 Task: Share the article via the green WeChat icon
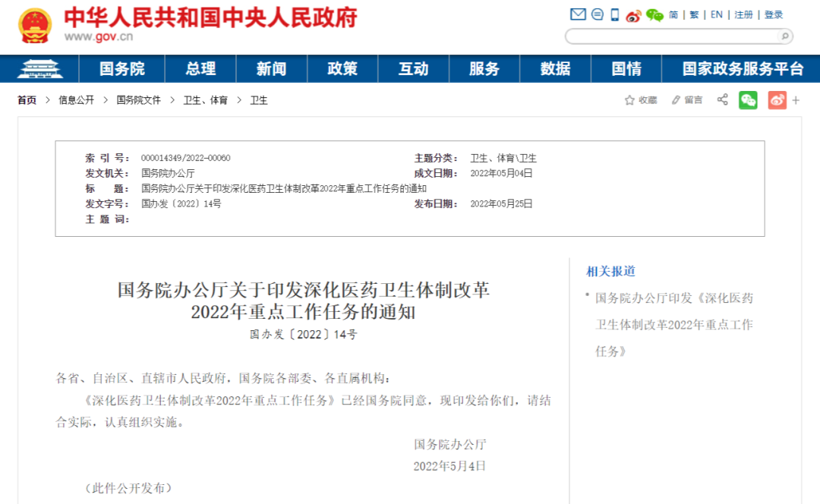pyautogui.click(x=748, y=99)
